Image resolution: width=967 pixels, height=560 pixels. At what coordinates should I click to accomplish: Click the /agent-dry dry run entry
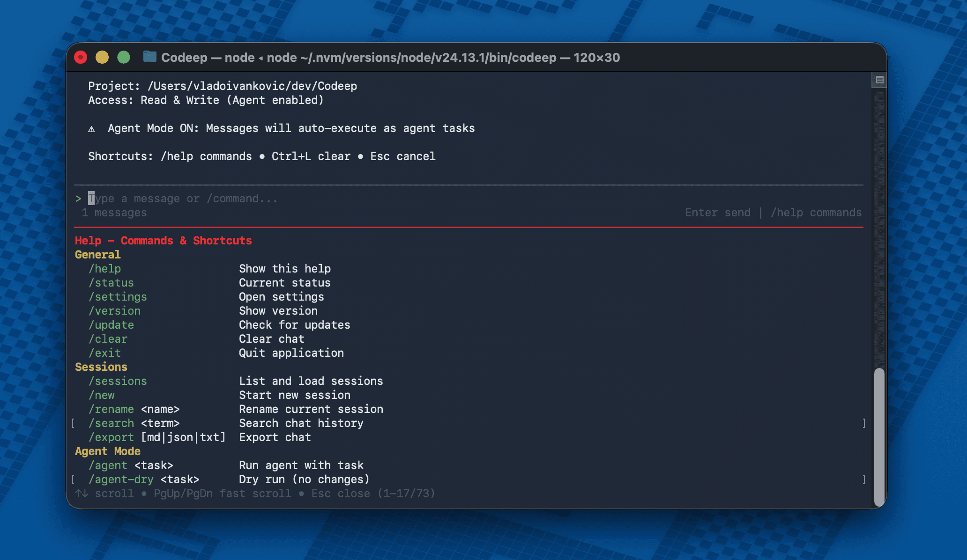click(143, 479)
